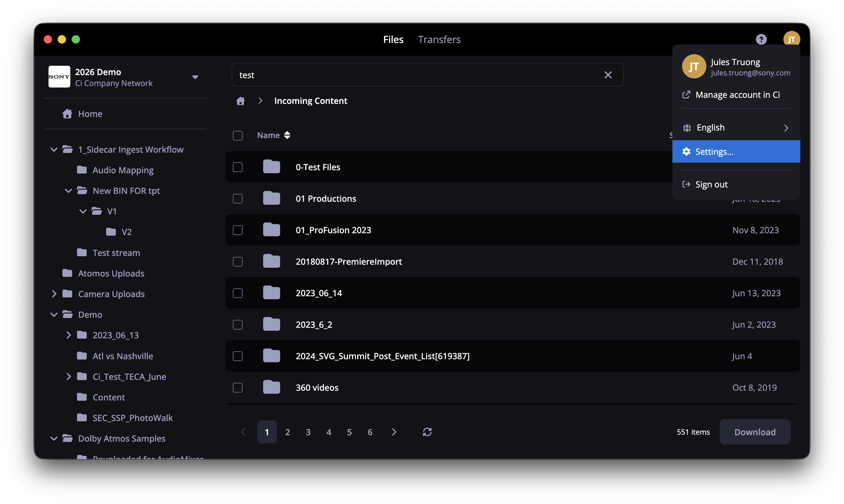The width and height of the screenshot is (844, 504).
Task: Click the Sony workspace logo
Action: pos(59,77)
